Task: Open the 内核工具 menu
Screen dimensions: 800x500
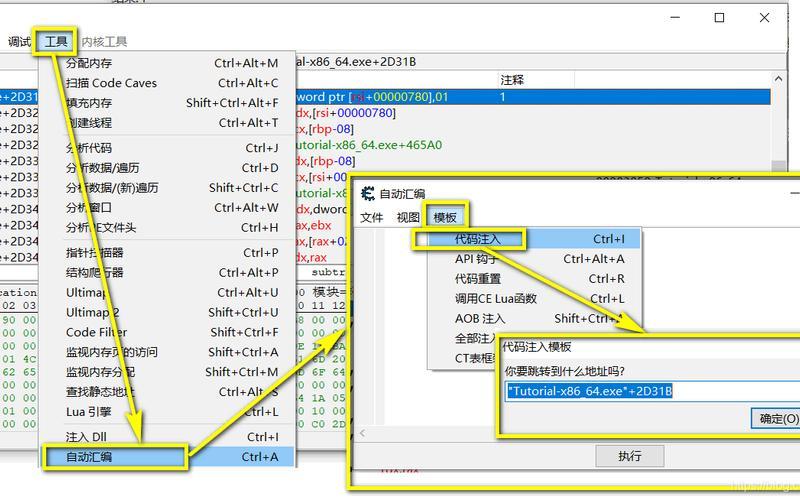Action: click(104, 42)
